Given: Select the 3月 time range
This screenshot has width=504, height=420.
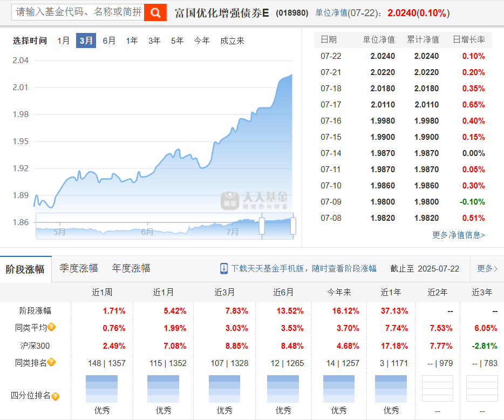Looking at the screenshot, I should tap(86, 40).
